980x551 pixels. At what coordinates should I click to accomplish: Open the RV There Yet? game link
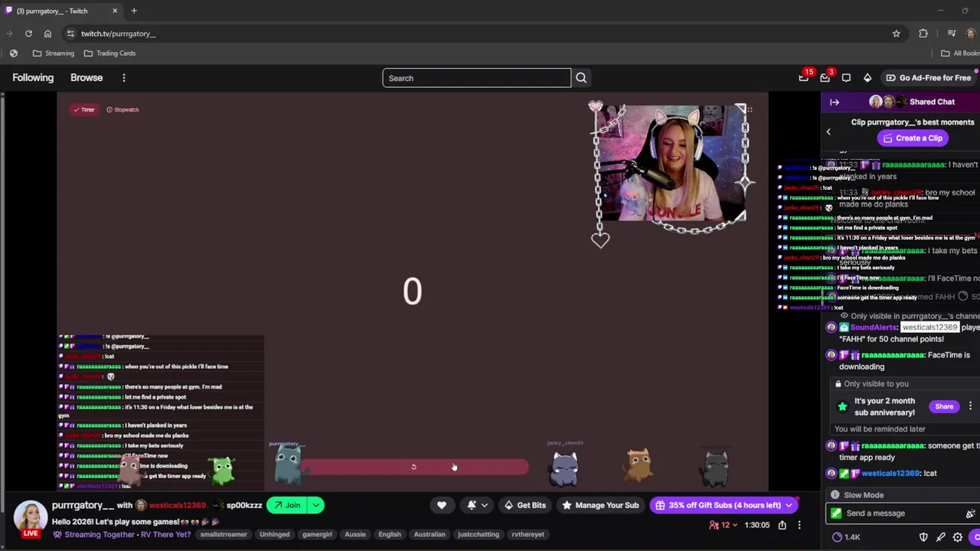(165, 534)
